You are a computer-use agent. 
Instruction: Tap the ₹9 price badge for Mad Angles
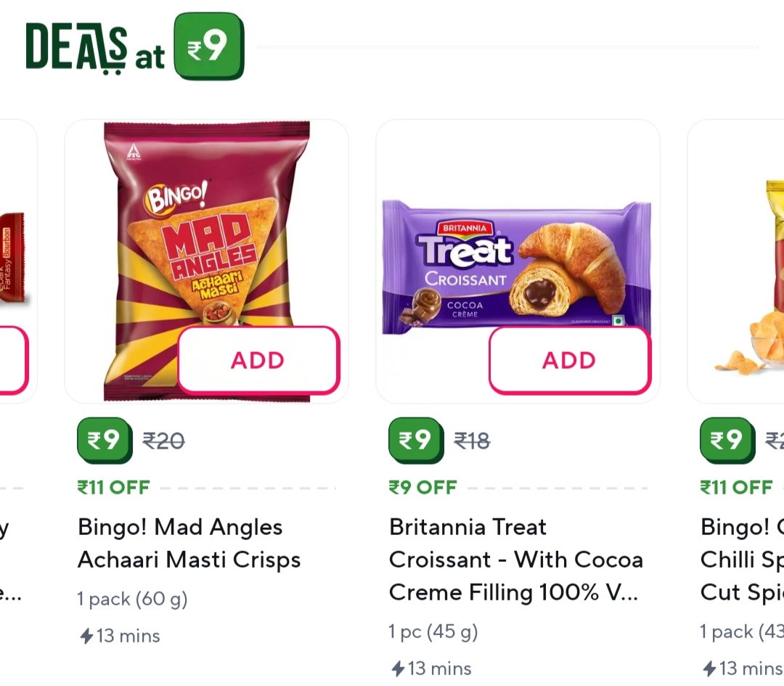pos(105,440)
